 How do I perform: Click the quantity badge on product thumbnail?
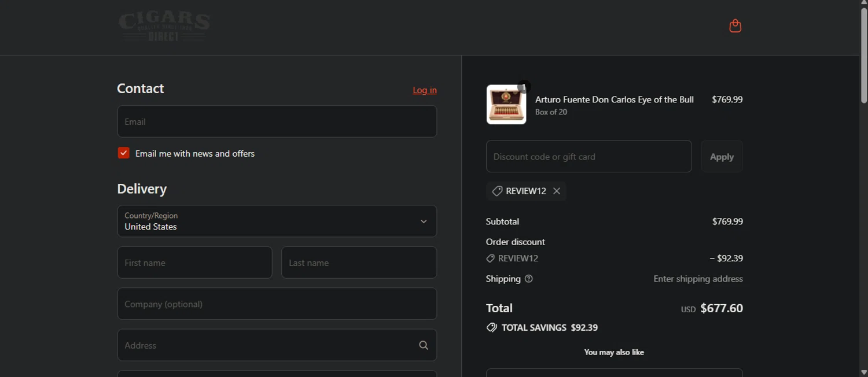pyautogui.click(x=524, y=87)
